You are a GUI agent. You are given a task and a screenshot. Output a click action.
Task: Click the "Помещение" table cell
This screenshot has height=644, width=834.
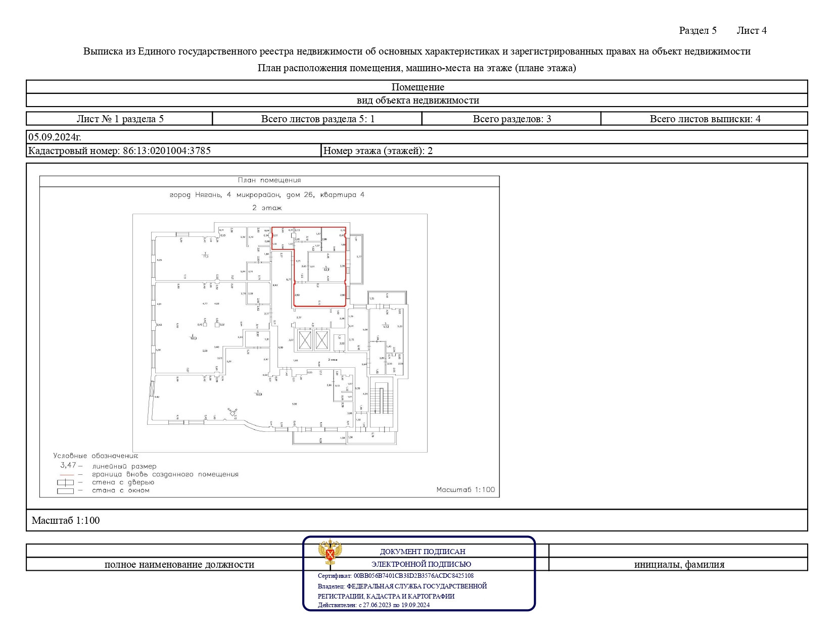point(417,87)
